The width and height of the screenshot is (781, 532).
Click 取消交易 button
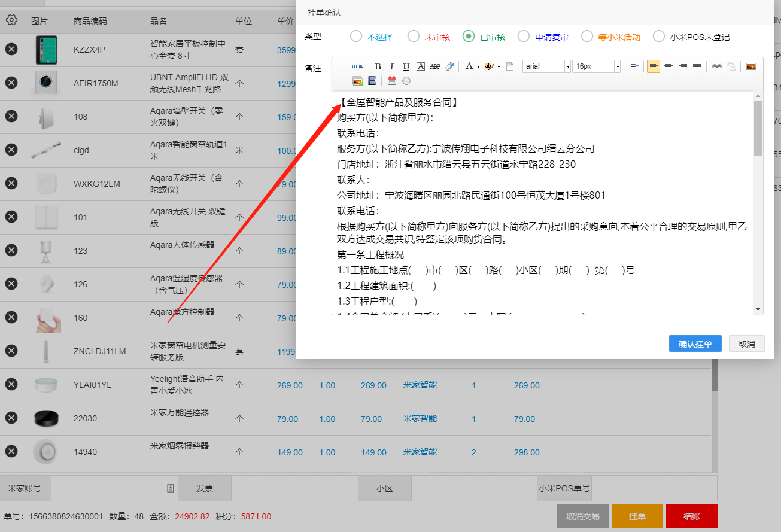(x=583, y=516)
